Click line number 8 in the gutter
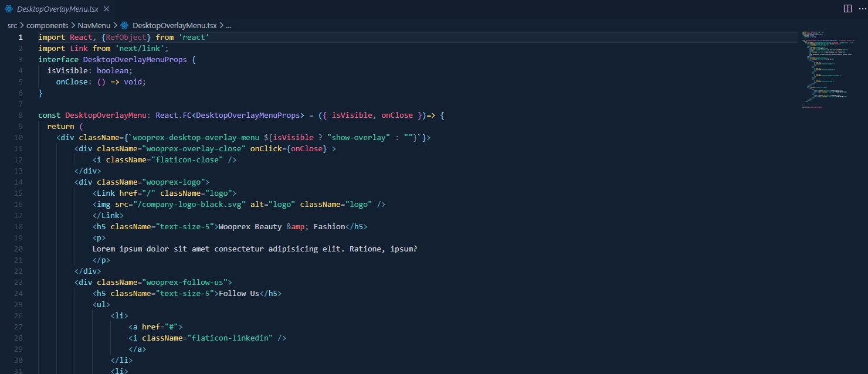868x374 pixels. 21,115
